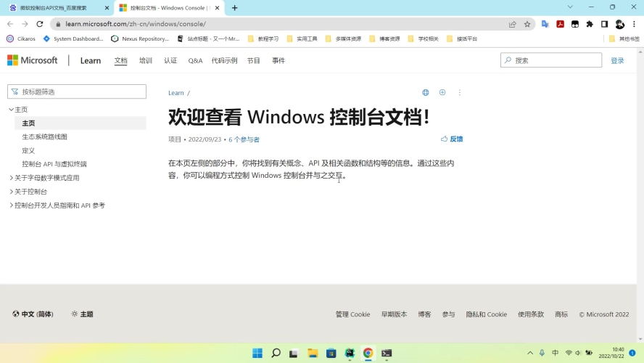Toggle the browser side panel icon

point(604,24)
